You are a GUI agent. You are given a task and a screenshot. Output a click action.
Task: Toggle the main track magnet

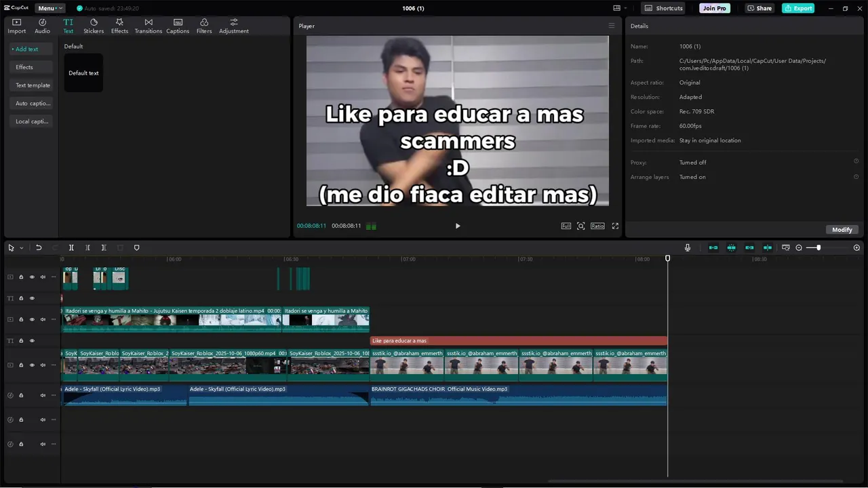coord(713,247)
